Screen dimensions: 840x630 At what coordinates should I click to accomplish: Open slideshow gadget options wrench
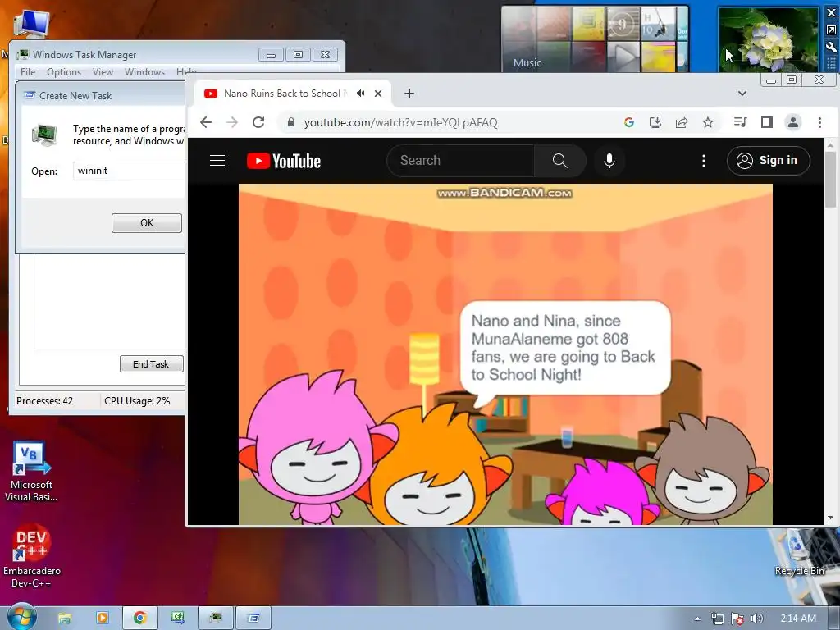tap(832, 47)
